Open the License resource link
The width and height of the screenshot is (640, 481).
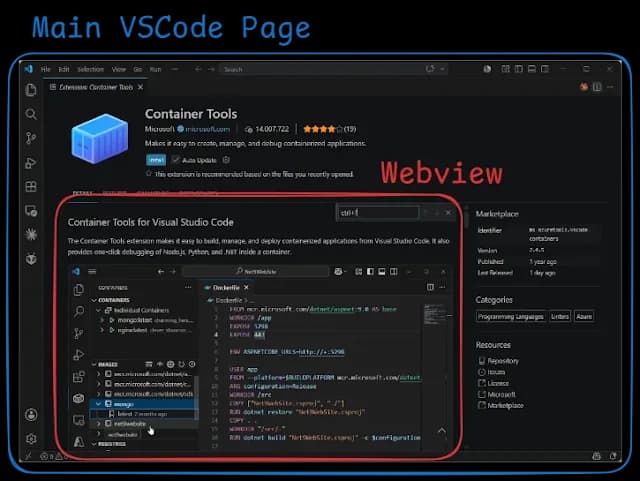tap(493, 383)
